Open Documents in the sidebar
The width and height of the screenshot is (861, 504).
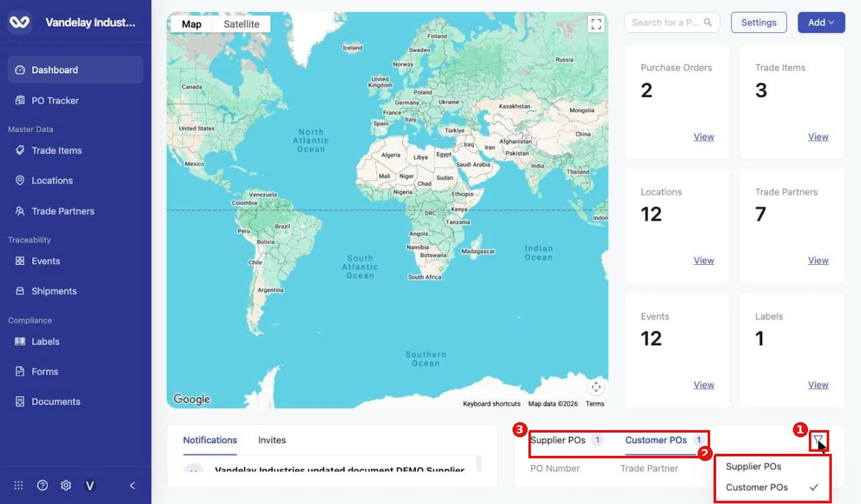75,402
